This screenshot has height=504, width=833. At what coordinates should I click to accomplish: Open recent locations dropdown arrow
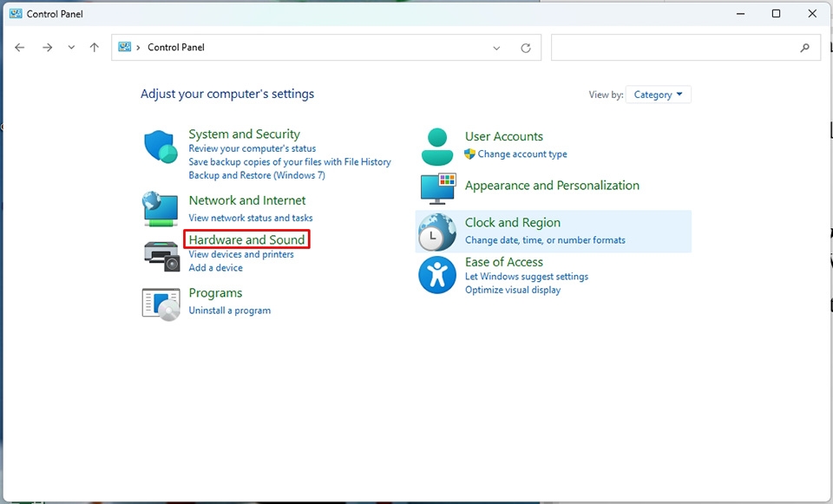click(71, 47)
